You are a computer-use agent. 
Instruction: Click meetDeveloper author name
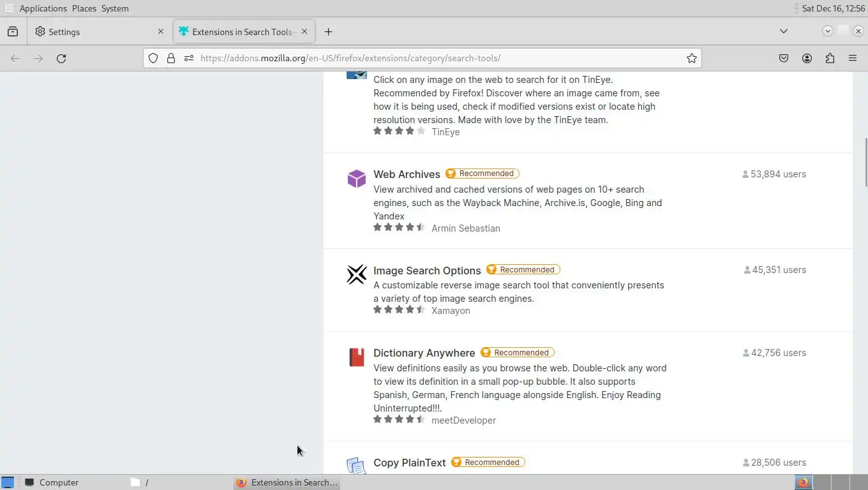[463, 420]
